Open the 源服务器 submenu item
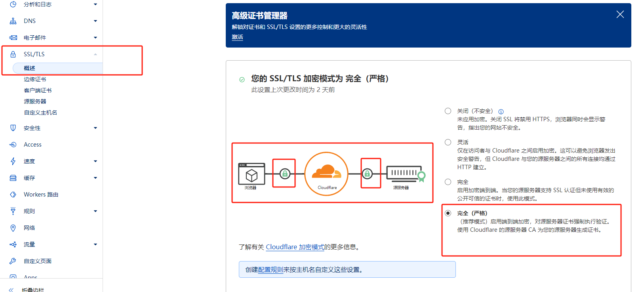The image size is (644, 292). (35, 101)
